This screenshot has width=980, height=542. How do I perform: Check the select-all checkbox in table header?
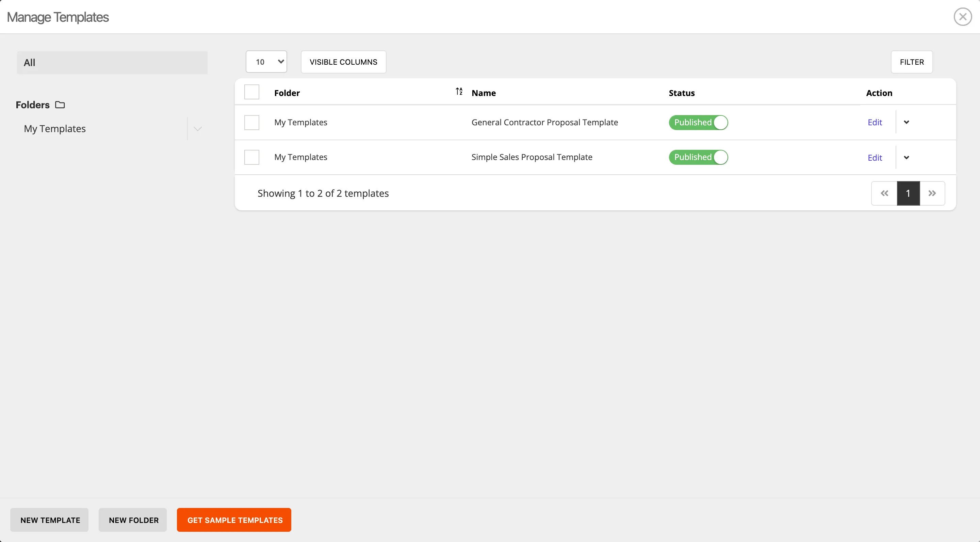(x=251, y=92)
